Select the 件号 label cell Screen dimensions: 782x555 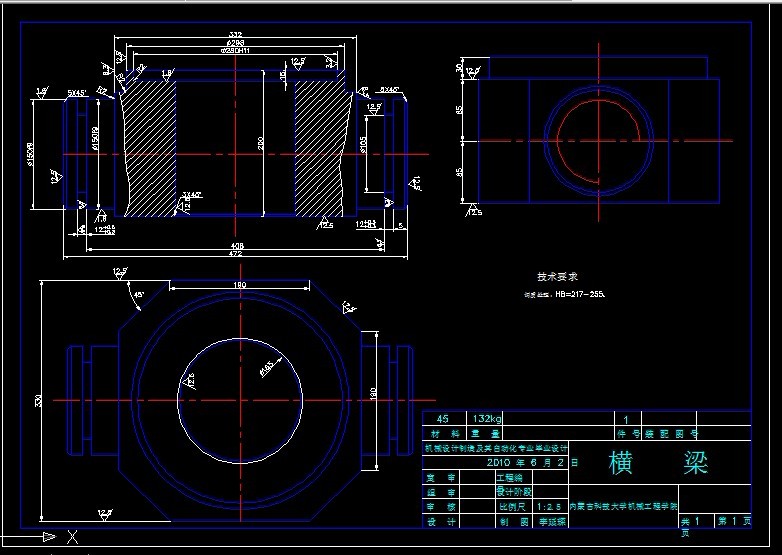628,434
